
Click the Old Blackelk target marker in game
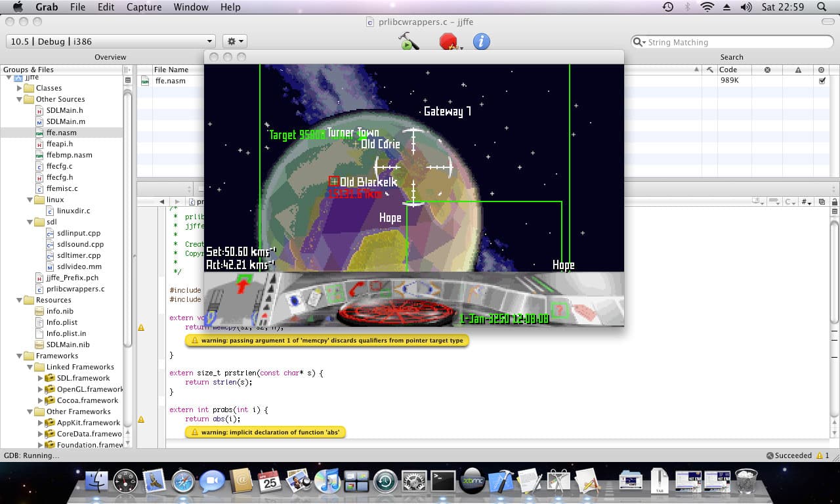coord(333,181)
